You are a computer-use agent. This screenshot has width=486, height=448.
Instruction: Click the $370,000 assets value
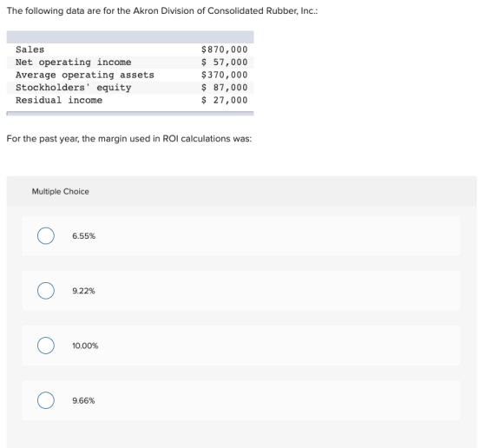pos(225,75)
